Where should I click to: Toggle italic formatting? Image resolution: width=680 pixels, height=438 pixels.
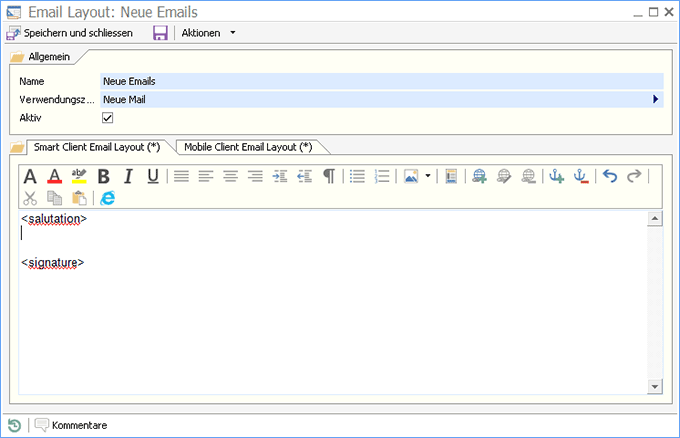pos(128,177)
